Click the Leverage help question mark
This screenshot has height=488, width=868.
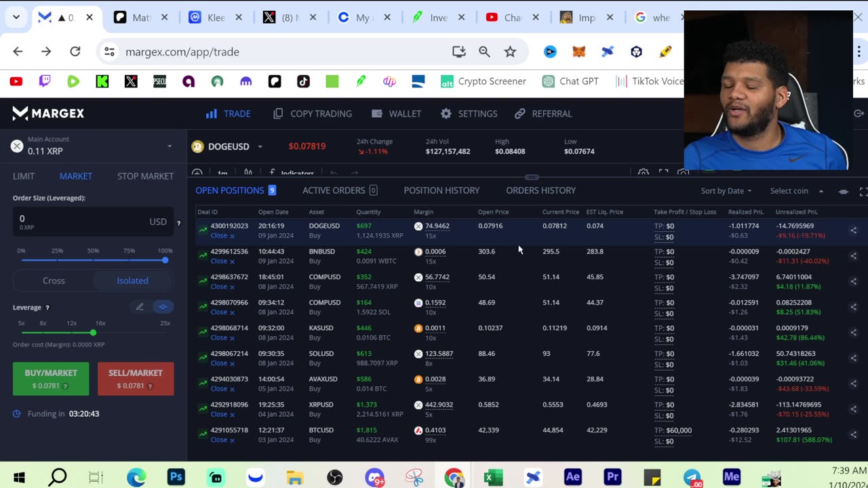pos(47,308)
